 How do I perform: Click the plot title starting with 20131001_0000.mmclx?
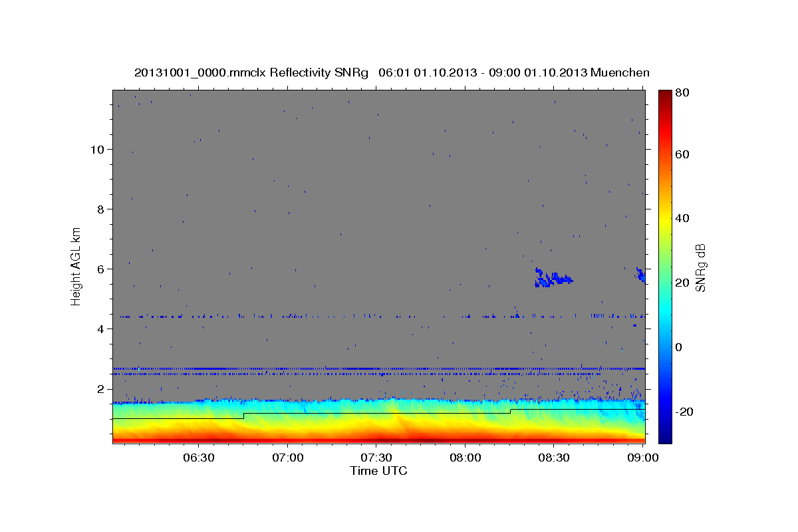coord(392,72)
